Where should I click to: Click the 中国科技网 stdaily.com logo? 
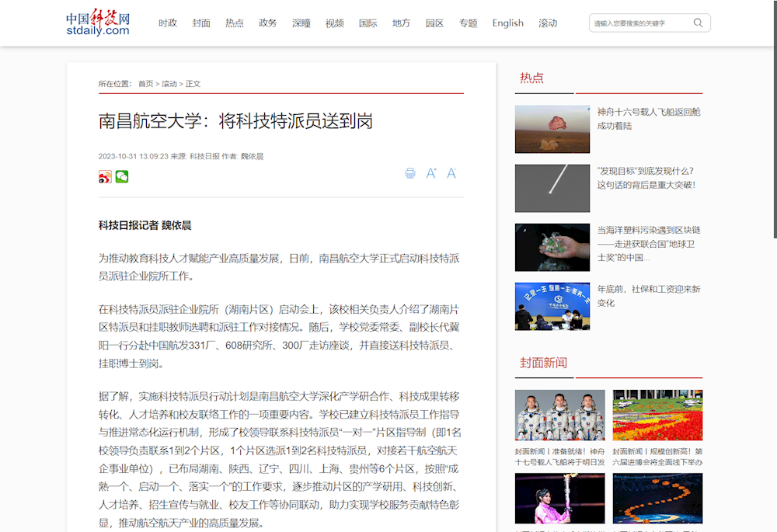tap(97, 23)
